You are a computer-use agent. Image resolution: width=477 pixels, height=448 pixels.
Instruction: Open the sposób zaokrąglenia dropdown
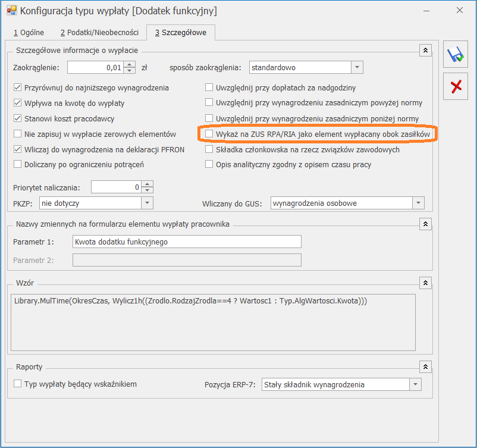tap(357, 67)
